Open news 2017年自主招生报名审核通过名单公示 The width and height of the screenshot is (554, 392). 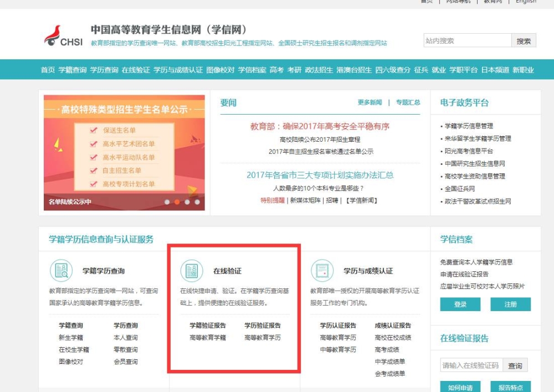coord(321,152)
